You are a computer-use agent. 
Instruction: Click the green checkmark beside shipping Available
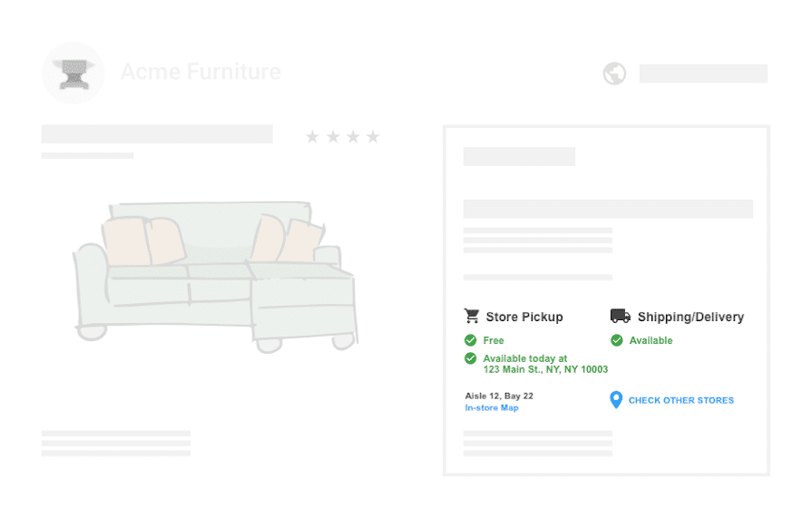(x=616, y=340)
